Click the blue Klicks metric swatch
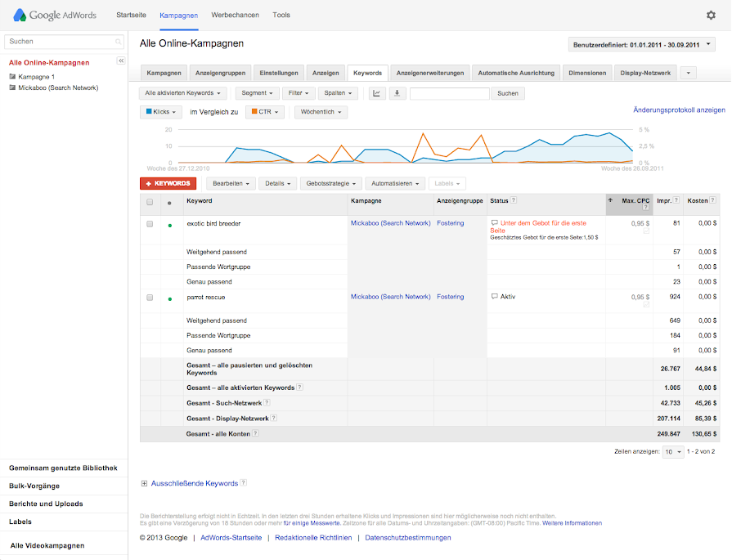732x560 pixels. tap(149, 111)
